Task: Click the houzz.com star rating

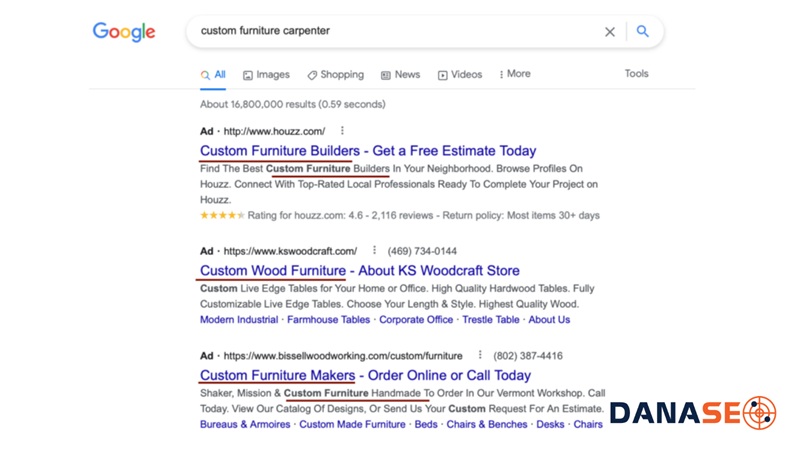Action: click(x=222, y=215)
